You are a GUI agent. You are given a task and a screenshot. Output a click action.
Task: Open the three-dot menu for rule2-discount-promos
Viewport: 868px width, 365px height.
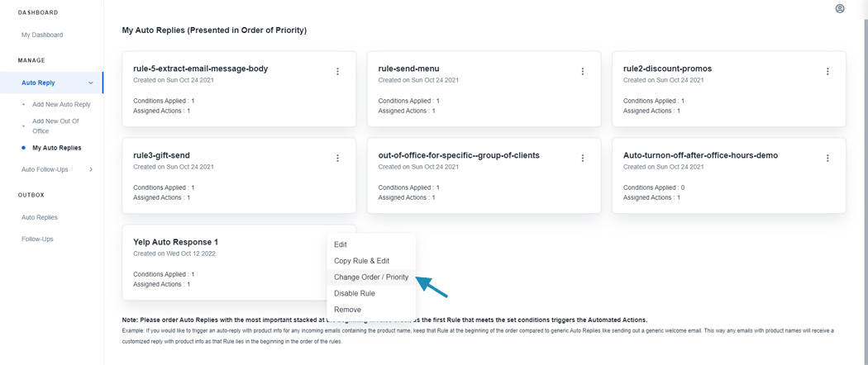tap(827, 71)
